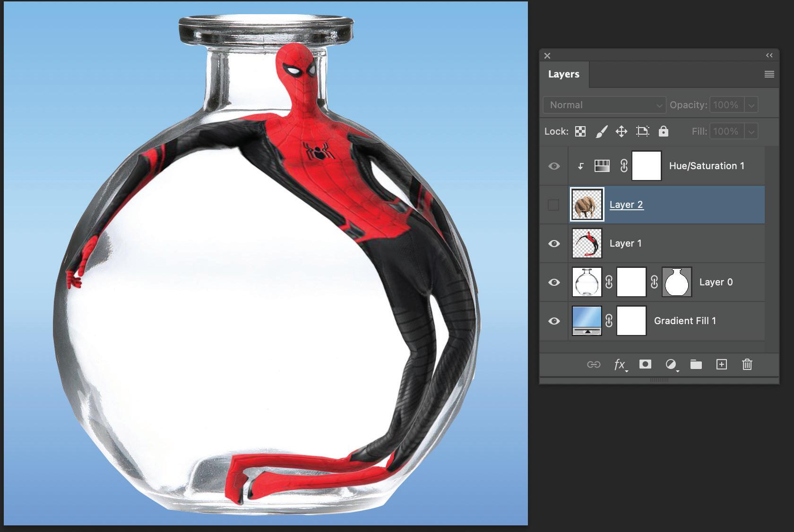Toggle the Hue/Saturation mask link icon
Image resolution: width=794 pixels, height=532 pixels.
click(x=624, y=166)
